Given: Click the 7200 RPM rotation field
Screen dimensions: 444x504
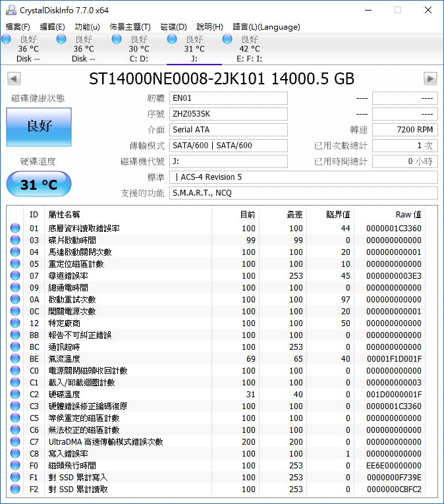Looking at the screenshot, I should coord(404,130).
